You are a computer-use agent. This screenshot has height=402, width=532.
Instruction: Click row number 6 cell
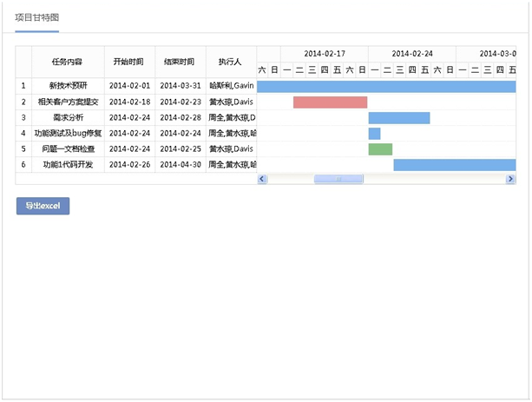point(23,165)
